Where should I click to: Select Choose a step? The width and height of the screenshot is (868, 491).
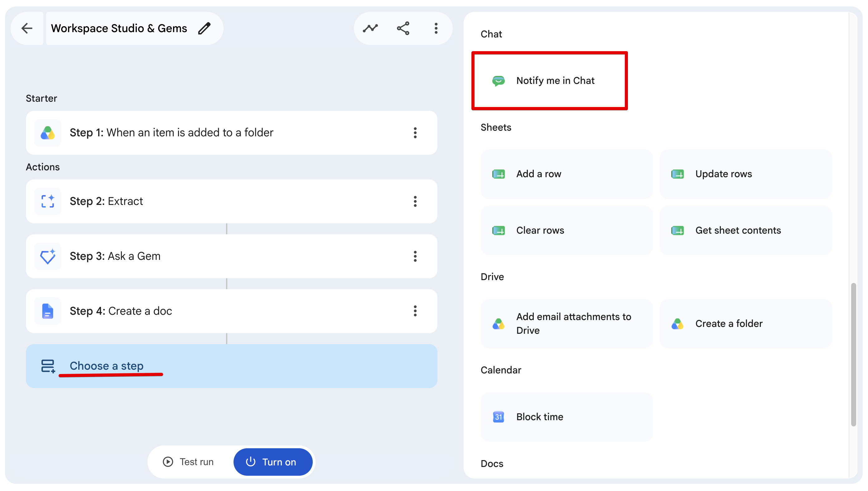(x=231, y=366)
